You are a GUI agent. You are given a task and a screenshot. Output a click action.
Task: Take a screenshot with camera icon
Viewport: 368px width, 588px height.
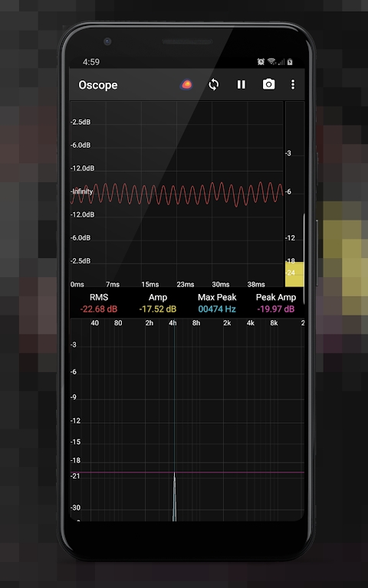point(268,84)
